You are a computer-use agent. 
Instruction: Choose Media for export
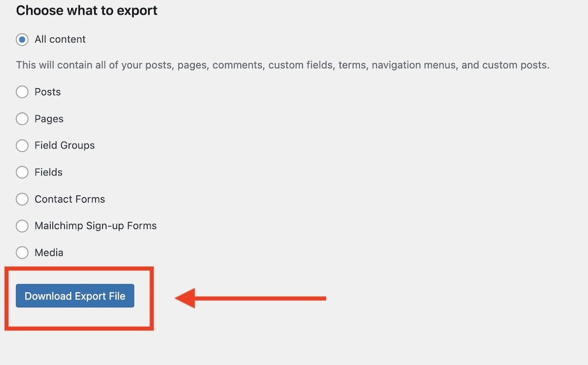(x=22, y=253)
